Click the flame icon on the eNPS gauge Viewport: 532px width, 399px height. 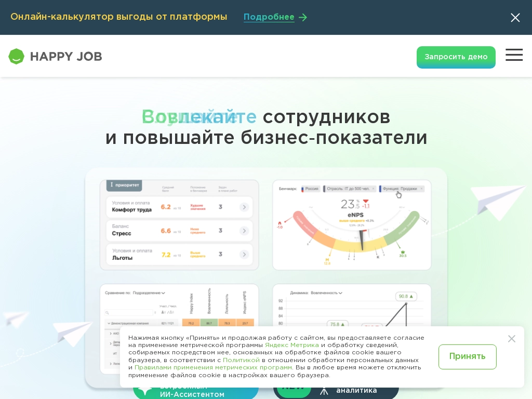click(x=280, y=223)
